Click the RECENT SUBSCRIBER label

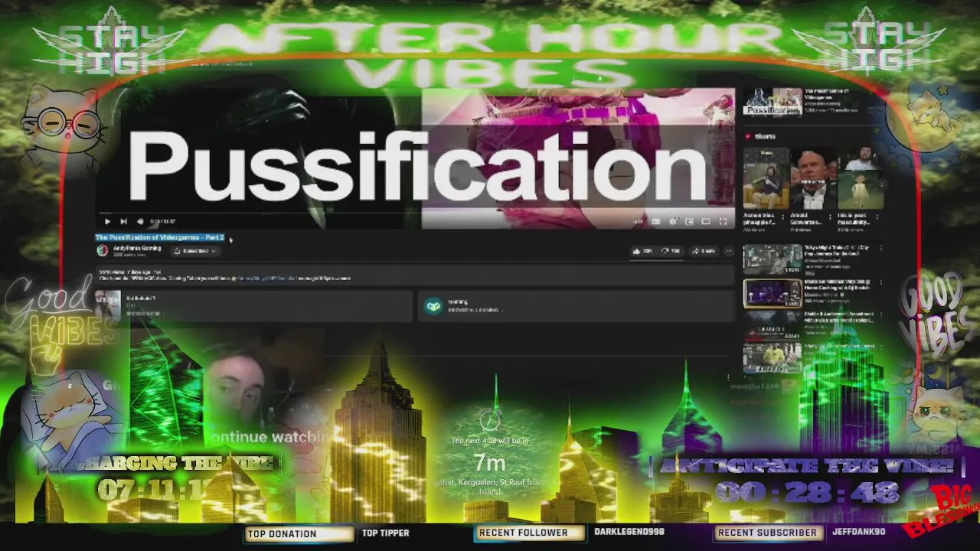[x=767, y=533]
